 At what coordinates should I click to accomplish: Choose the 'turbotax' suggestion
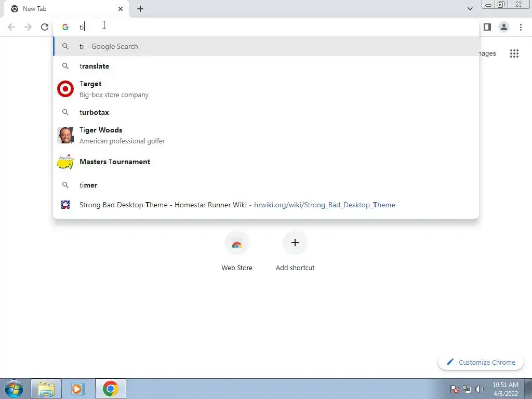(x=266, y=112)
